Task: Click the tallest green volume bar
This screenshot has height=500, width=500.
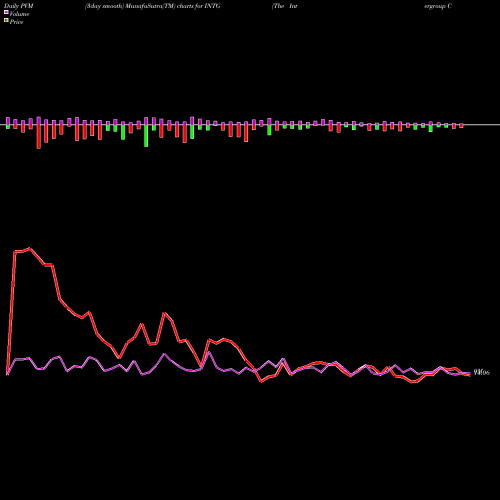Action: (x=146, y=136)
